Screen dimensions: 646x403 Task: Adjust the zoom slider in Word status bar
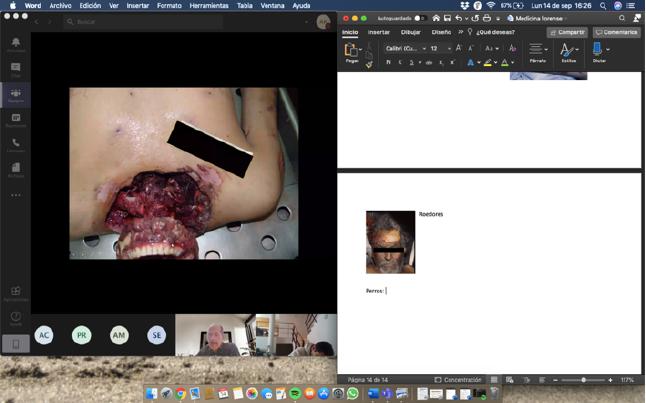583,380
